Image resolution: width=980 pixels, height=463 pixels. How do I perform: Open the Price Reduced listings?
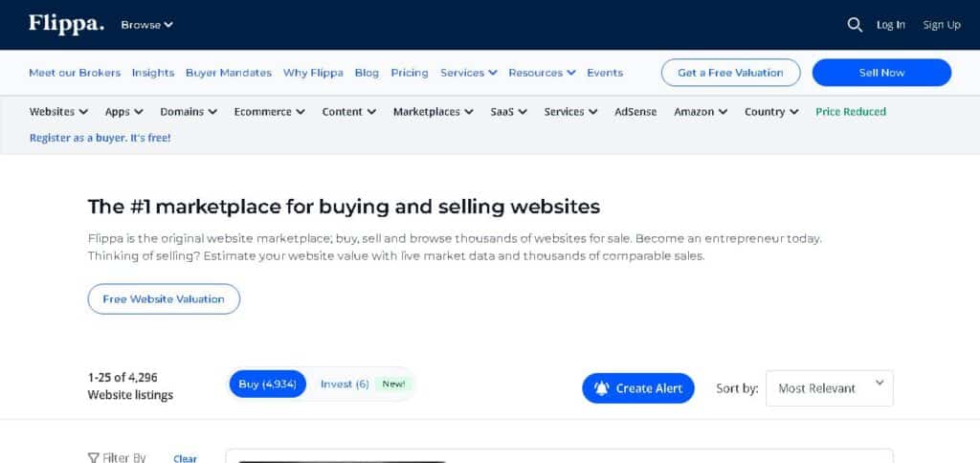tap(851, 112)
